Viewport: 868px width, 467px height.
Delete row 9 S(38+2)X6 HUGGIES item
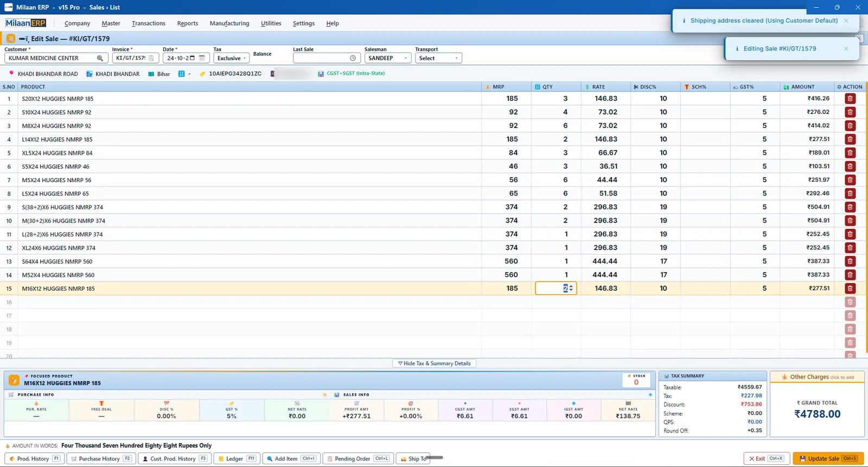[x=850, y=207]
